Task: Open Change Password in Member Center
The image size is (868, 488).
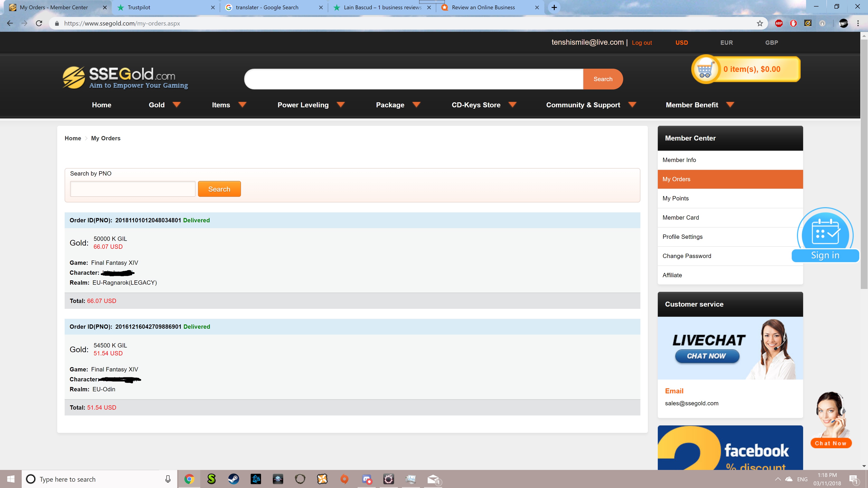Action: pos(730,256)
